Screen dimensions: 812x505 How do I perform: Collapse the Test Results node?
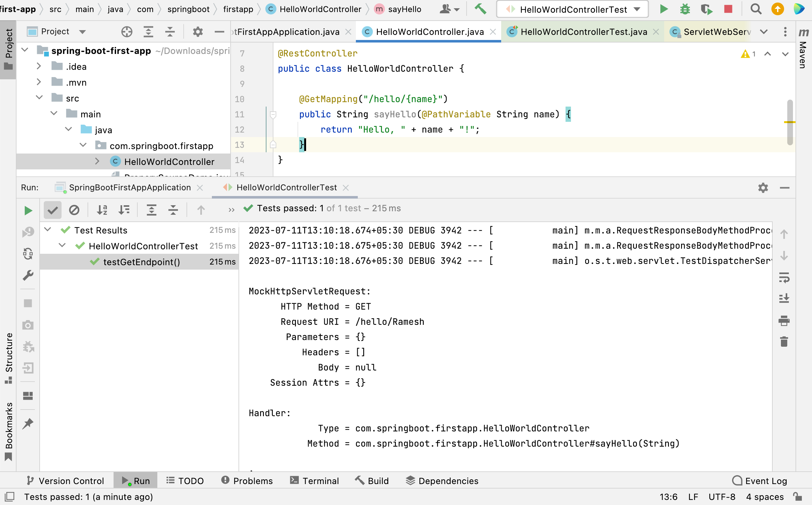coord(48,229)
